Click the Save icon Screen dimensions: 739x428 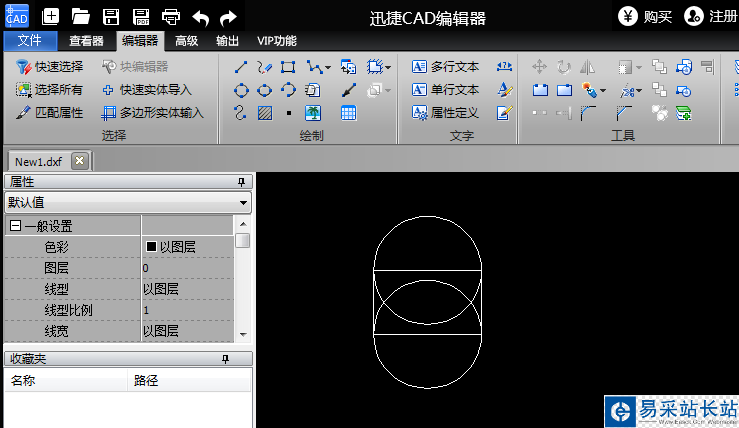[x=111, y=16]
